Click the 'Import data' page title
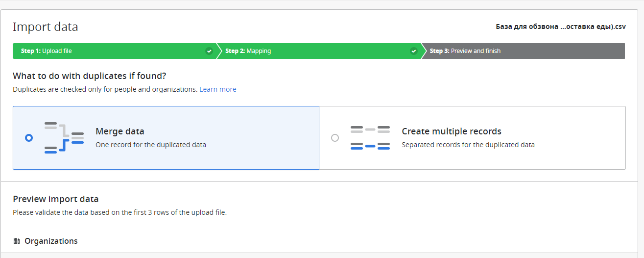 pos(46,27)
